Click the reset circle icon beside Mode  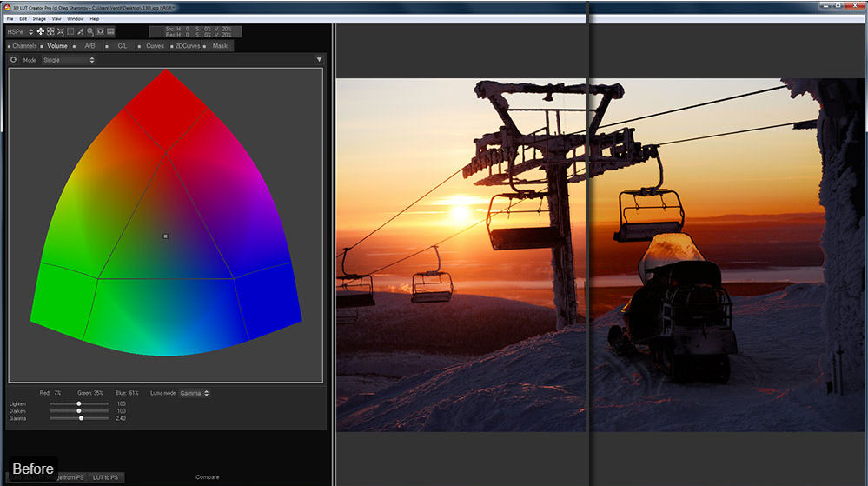tap(13, 59)
